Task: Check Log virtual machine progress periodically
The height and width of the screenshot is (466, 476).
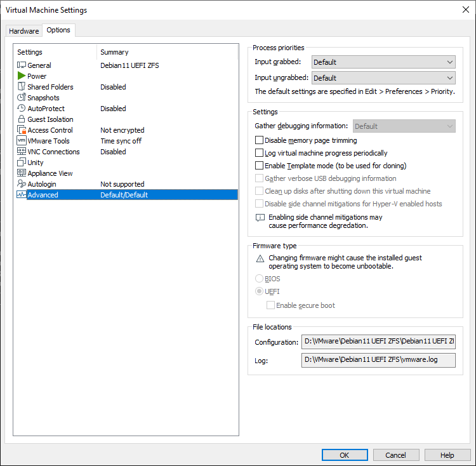Action: 259,153
